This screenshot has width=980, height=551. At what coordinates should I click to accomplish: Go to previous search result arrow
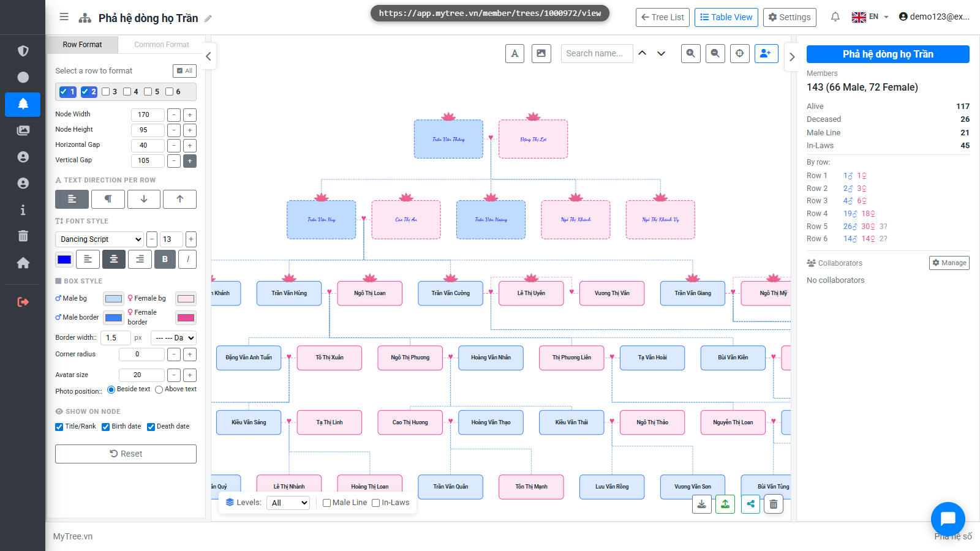[x=642, y=53]
